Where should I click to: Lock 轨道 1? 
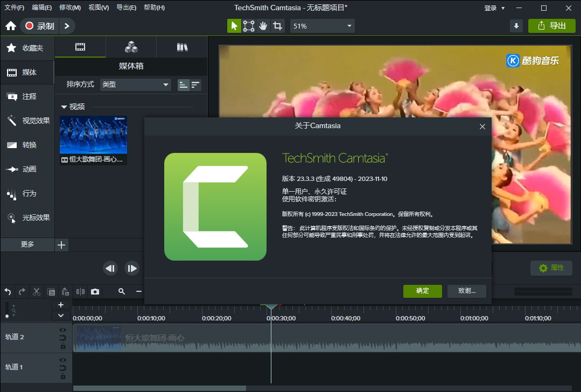(63, 376)
